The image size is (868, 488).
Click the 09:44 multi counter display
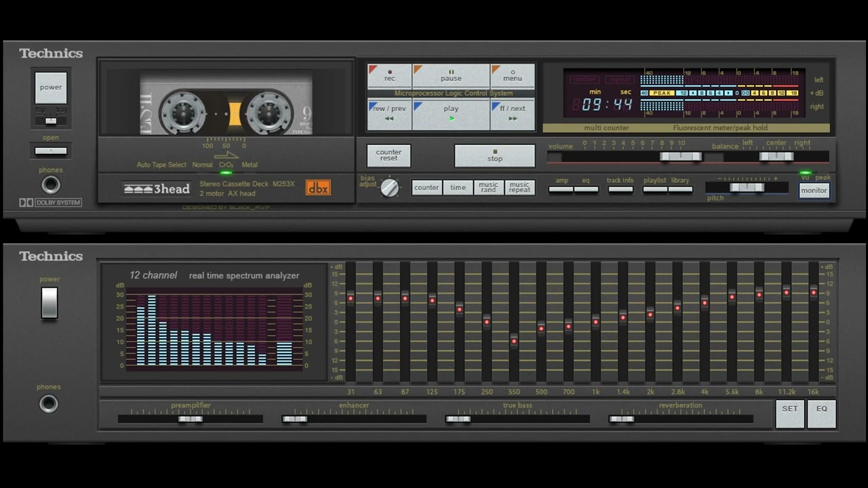[603, 104]
